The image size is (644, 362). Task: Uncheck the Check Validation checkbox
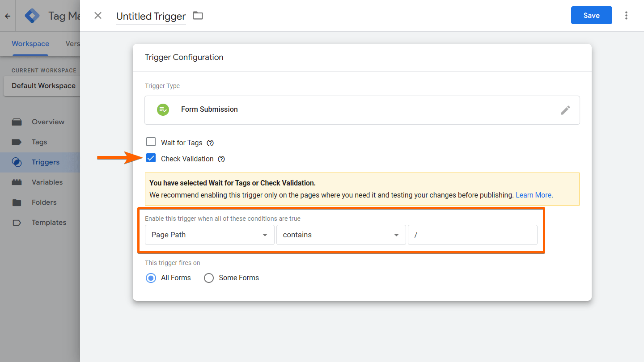151,158
